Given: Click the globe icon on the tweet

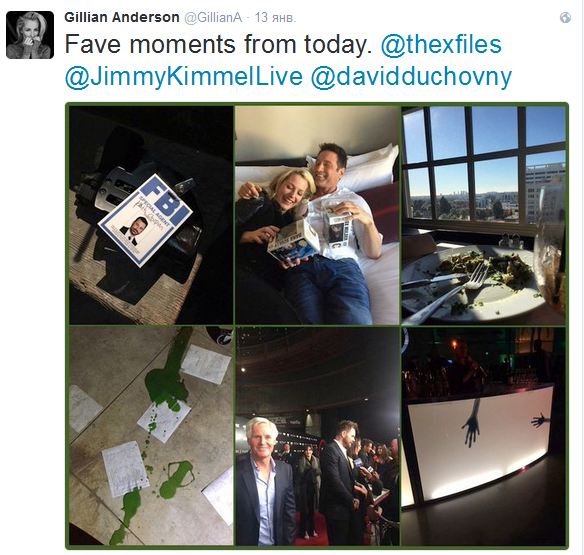Looking at the screenshot, I should pos(565,18).
